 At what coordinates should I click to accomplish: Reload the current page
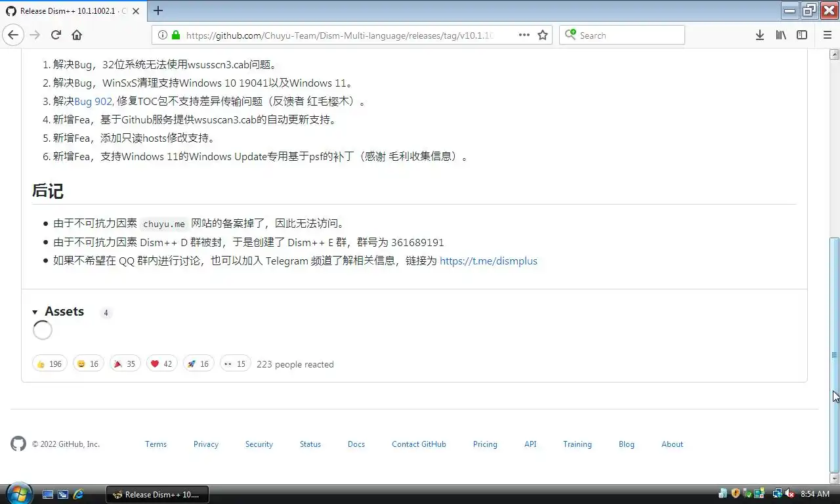click(x=56, y=35)
